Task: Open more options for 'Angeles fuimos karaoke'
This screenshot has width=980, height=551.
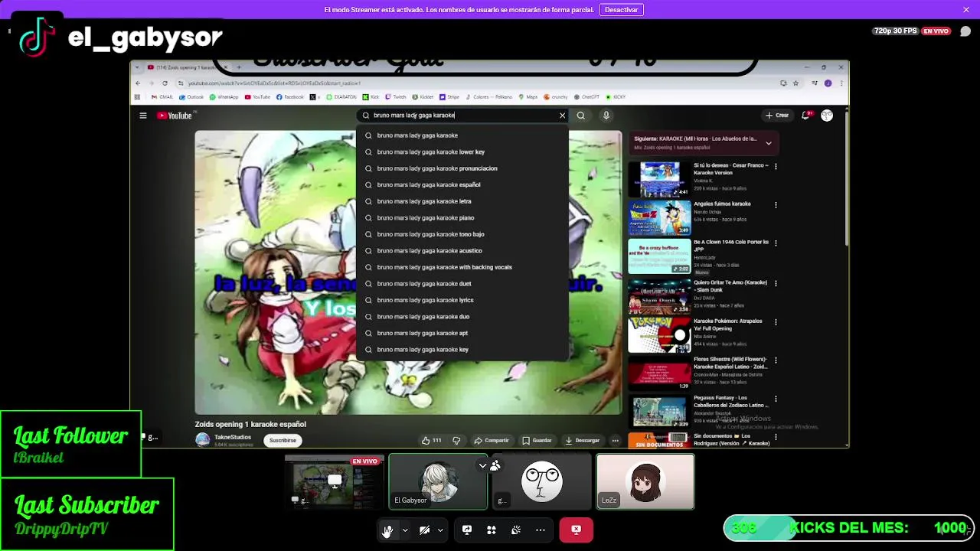Action: click(x=776, y=205)
